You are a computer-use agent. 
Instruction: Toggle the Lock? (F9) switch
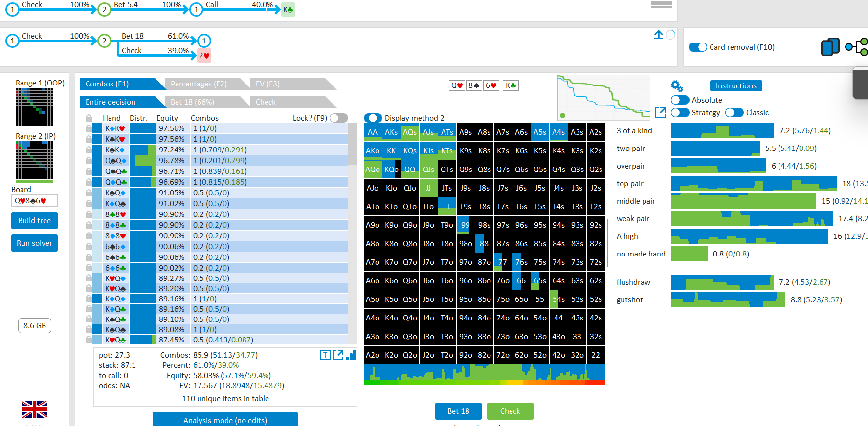338,118
